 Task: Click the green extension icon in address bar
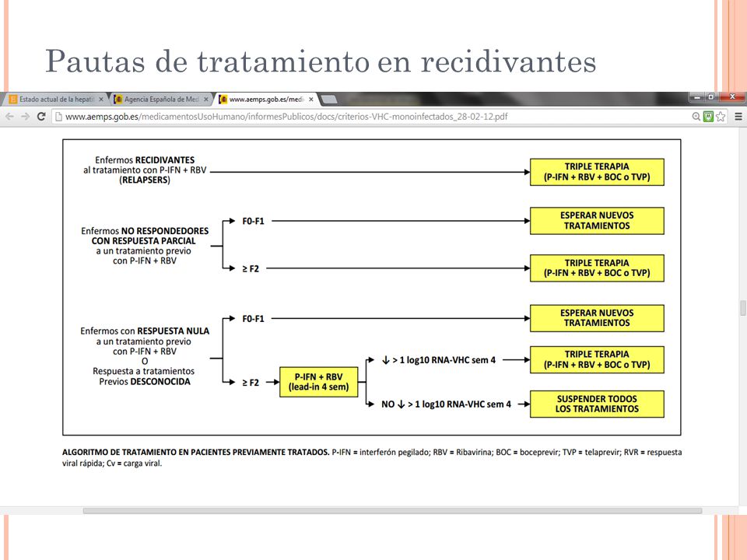click(708, 117)
